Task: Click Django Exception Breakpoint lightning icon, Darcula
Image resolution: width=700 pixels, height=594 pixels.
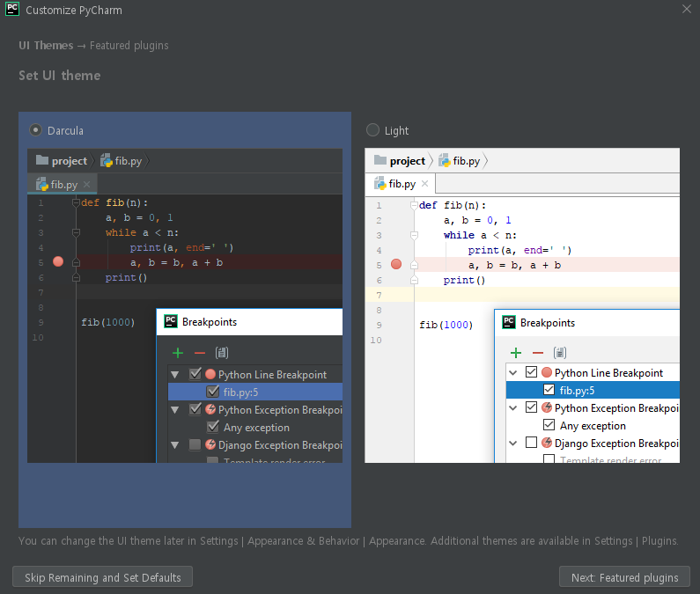Action: coord(210,444)
